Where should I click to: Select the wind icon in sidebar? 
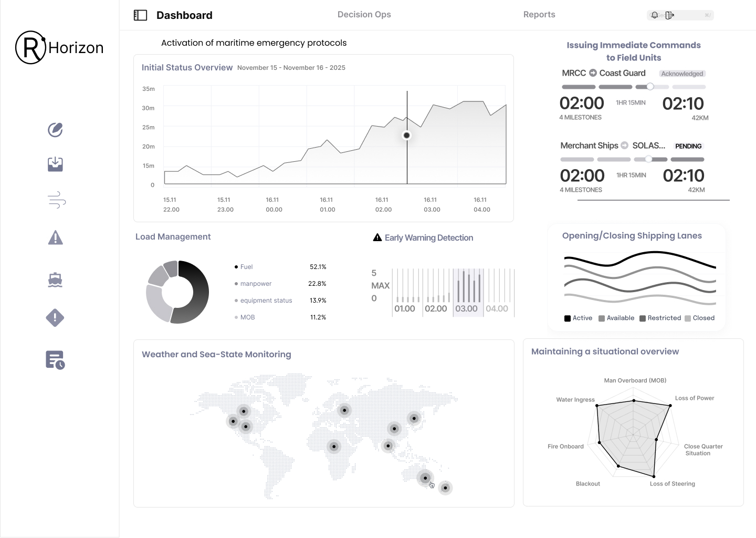click(57, 200)
